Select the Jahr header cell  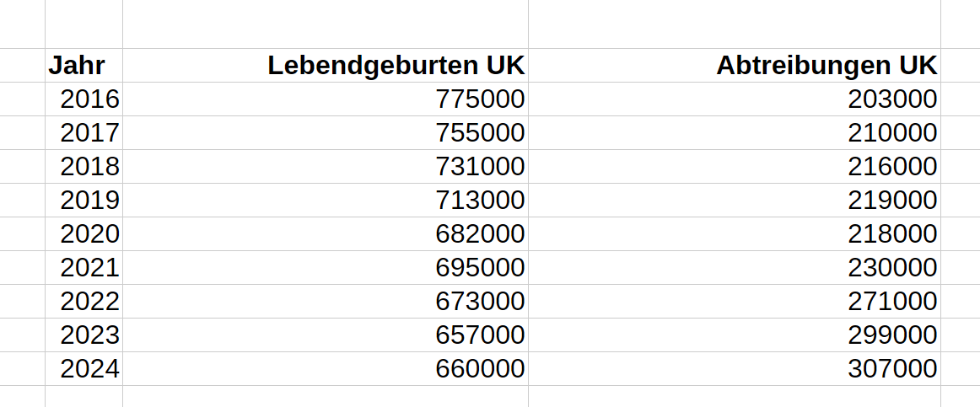tap(77, 66)
